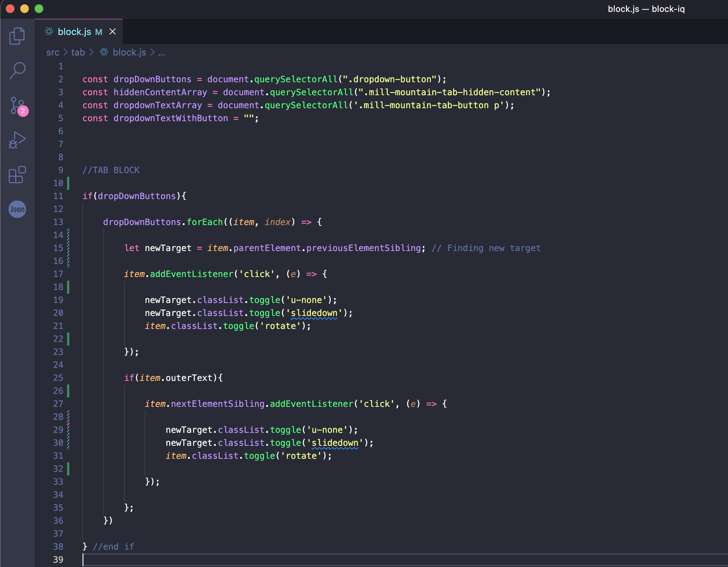Click the //TAB BLOCK comment

pyautogui.click(x=111, y=170)
